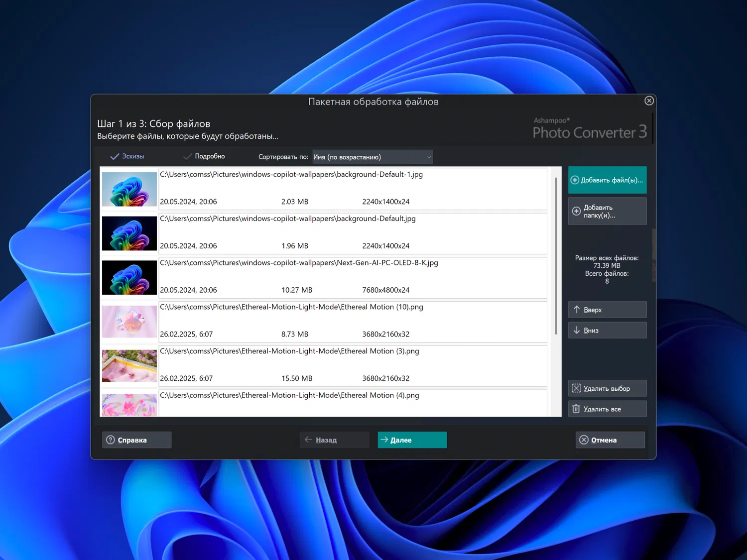Viewport: 747px width, 560px height.
Task: Select the background-Default-1.jpg thumbnail
Action: [129, 189]
